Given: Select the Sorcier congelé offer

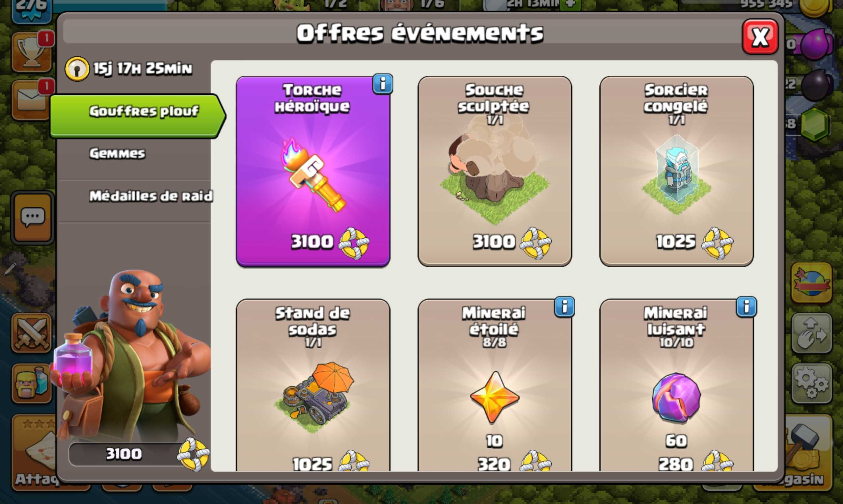Looking at the screenshot, I should (676, 171).
